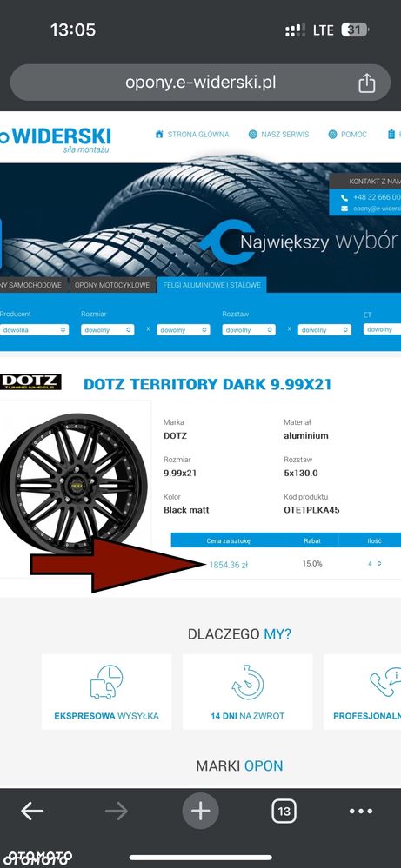The width and height of the screenshot is (401, 868).
Task: Click the Ekspresowa wysyłka truck icon
Action: (106, 682)
